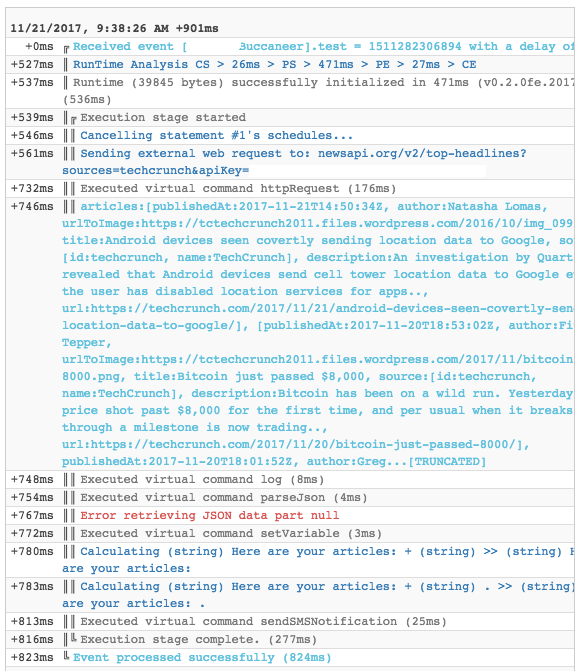This screenshot has width=579, height=671.
Task: Click the Execution stage complete end bracket
Action: (74, 638)
